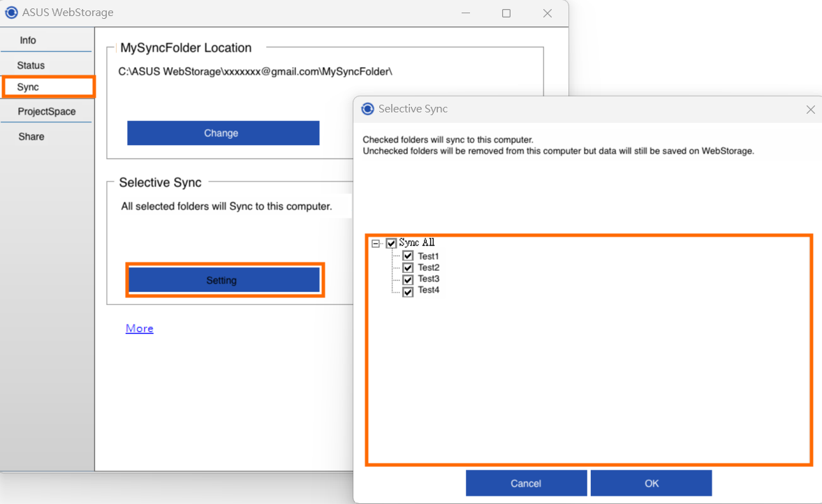Viewport: 822px width, 504px height.
Task: Maximize the ASUS WebStorage window
Action: (x=506, y=13)
